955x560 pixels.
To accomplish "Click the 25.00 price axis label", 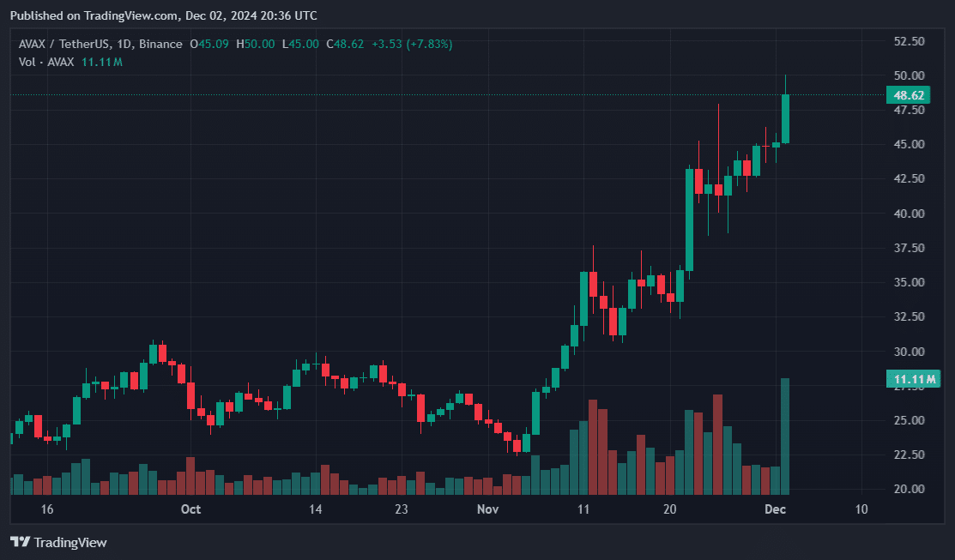I will pos(909,420).
